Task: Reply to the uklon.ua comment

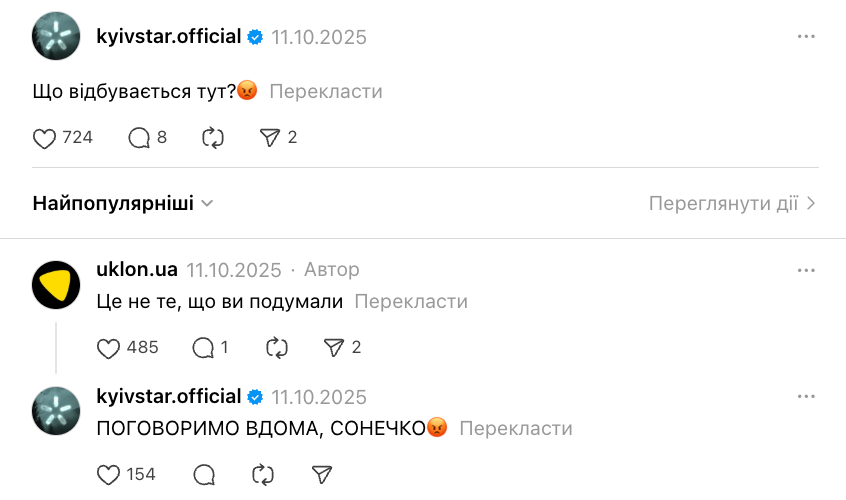Action: coord(203,348)
